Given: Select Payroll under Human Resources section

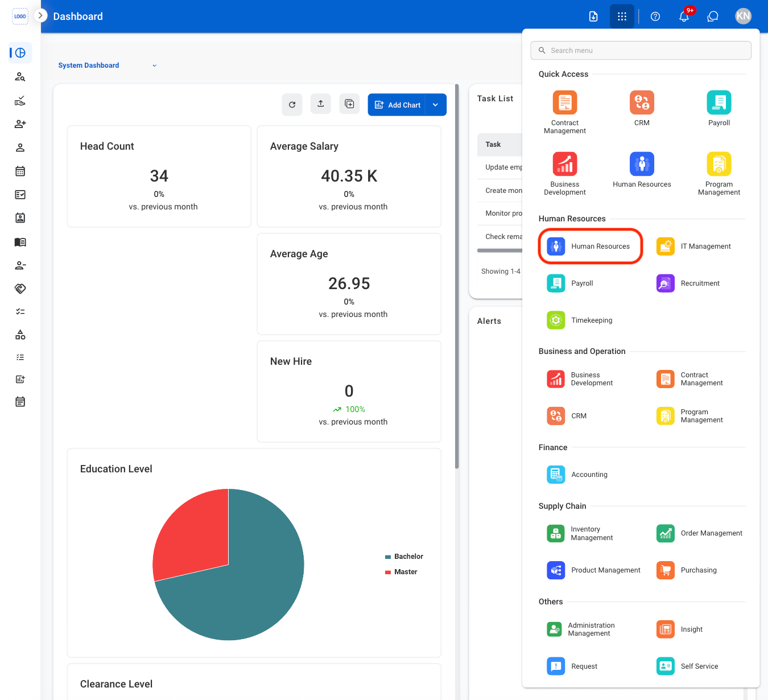Looking at the screenshot, I should click(x=571, y=283).
